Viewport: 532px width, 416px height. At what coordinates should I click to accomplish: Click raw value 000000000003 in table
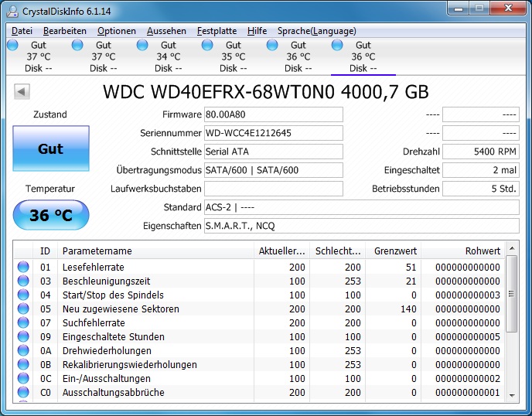tap(468, 295)
